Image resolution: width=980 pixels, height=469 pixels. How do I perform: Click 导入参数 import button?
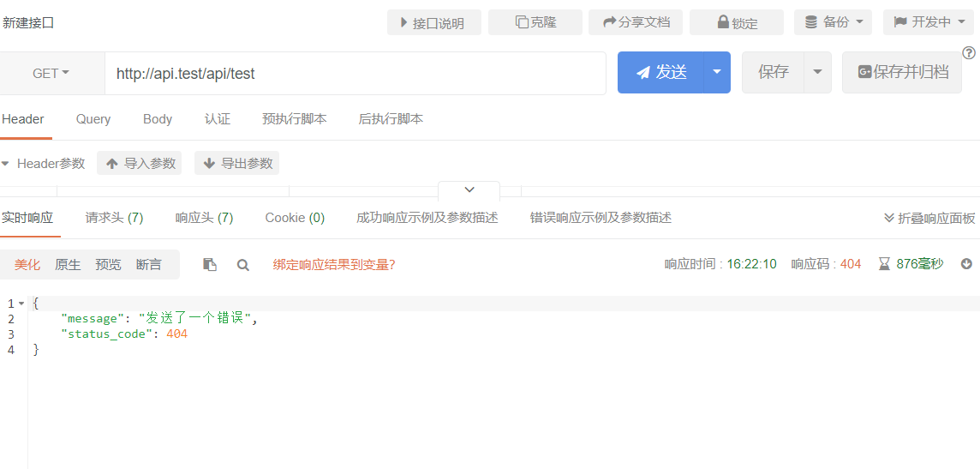140,163
